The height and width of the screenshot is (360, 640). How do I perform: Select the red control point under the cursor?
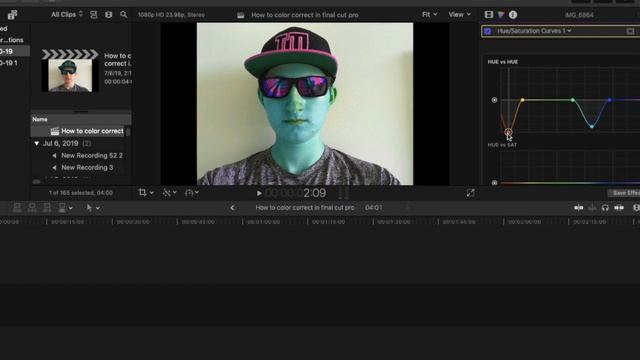click(508, 132)
